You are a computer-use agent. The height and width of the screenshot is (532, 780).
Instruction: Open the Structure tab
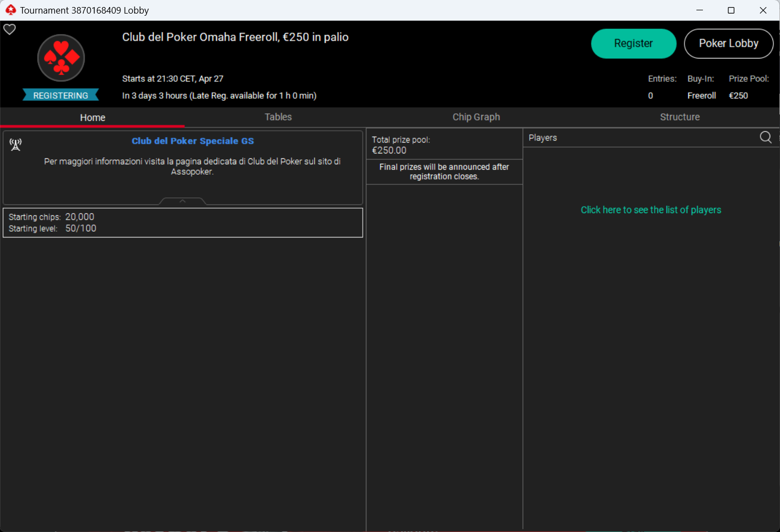(680, 117)
